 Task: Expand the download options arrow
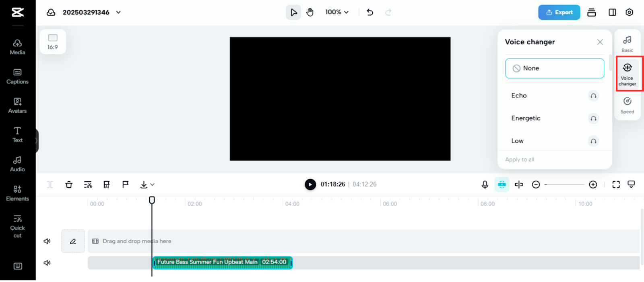click(x=153, y=185)
